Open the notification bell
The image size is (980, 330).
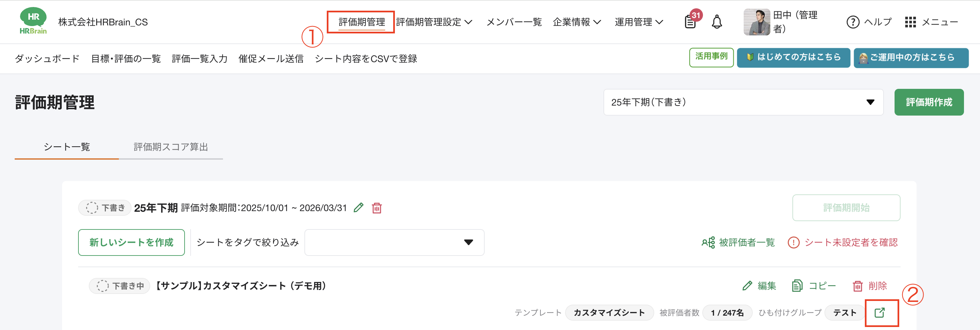[717, 22]
